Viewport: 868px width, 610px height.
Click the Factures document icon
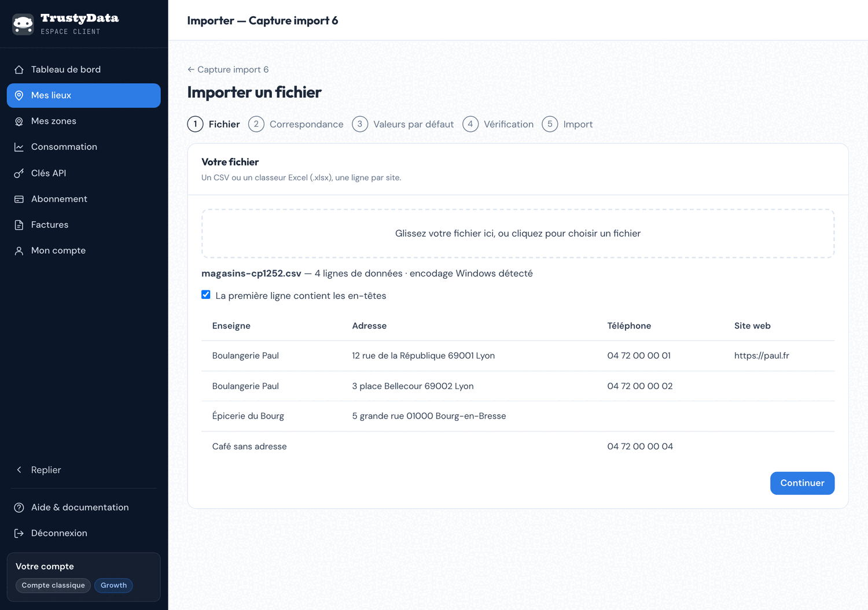(x=19, y=225)
